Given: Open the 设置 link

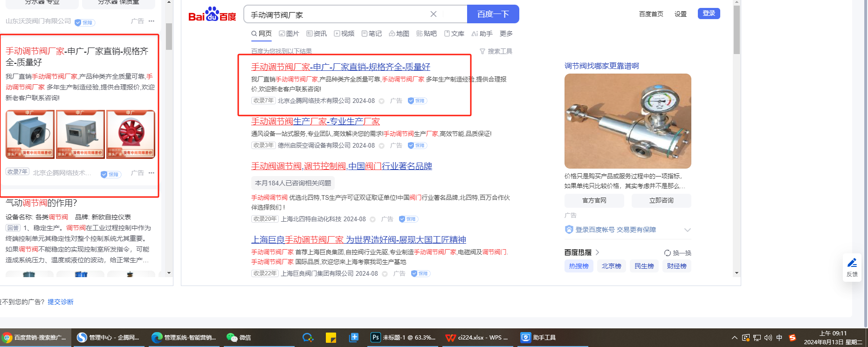Looking at the screenshot, I should 681,14.
